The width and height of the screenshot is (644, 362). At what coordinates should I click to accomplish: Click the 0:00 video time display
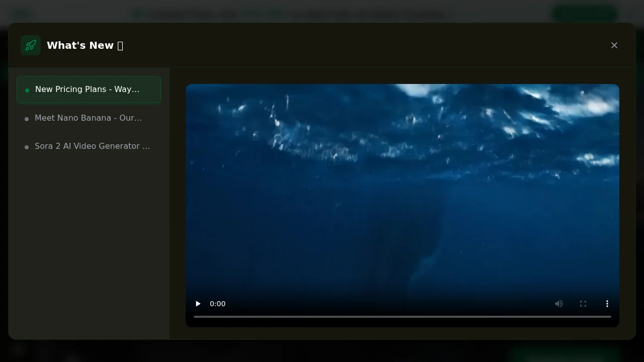(x=217, y=304)
